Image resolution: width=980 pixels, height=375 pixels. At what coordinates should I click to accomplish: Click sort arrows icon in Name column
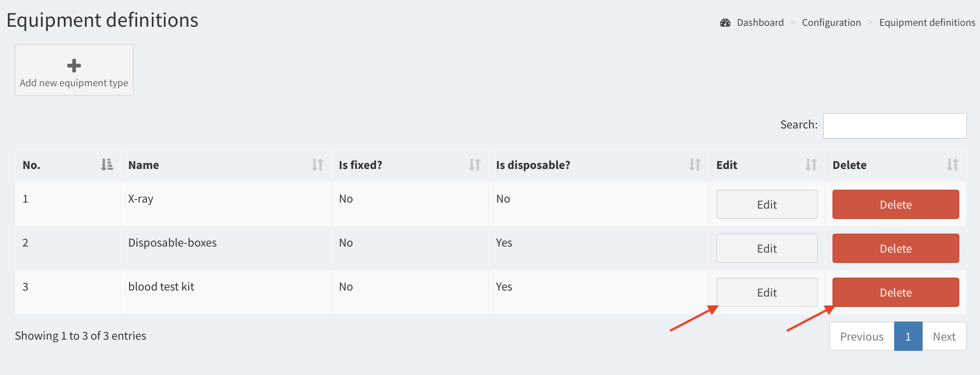tap(317, 165)
